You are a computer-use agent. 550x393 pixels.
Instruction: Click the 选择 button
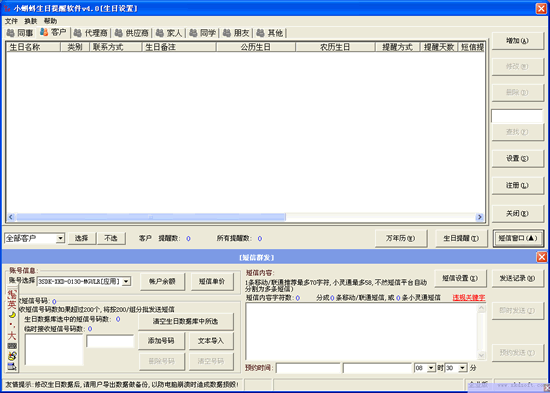(81, 239)
